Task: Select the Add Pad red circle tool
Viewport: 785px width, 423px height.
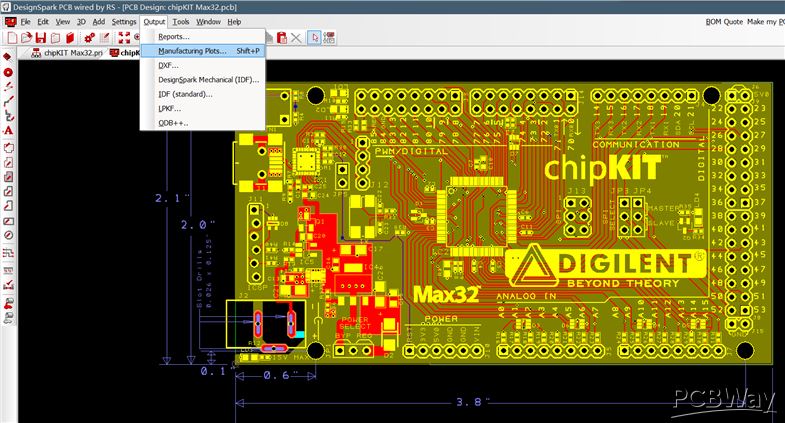Action: click(x=8, y=72)
